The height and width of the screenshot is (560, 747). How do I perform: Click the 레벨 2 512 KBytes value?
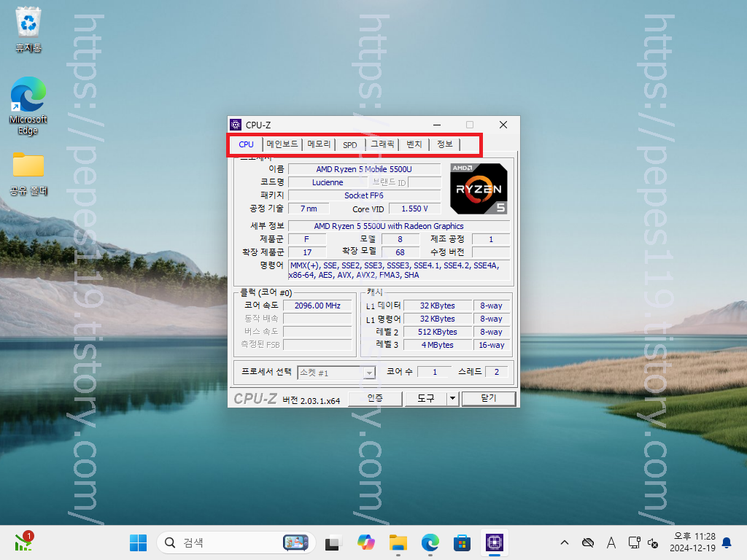(438, 332)
